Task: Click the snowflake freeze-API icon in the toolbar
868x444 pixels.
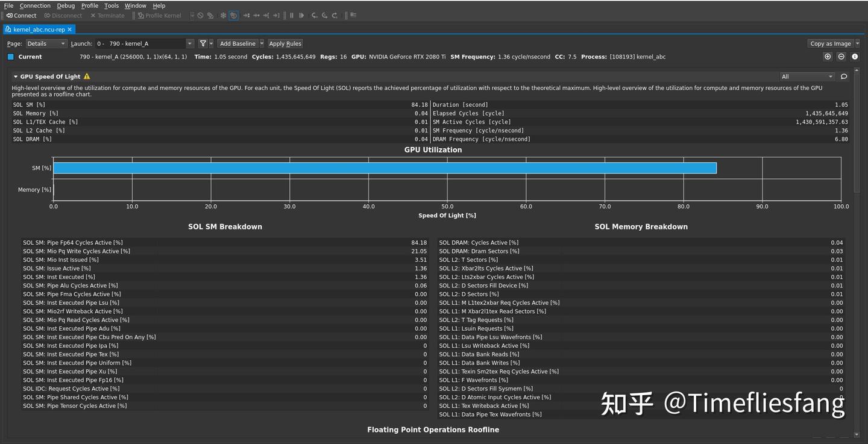Action: point(223,15)
